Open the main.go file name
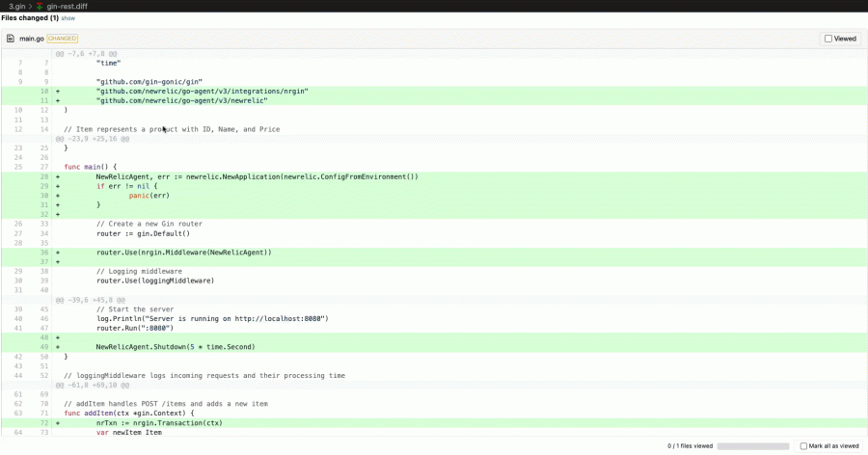Screen dimensions: 868x455 32,39
